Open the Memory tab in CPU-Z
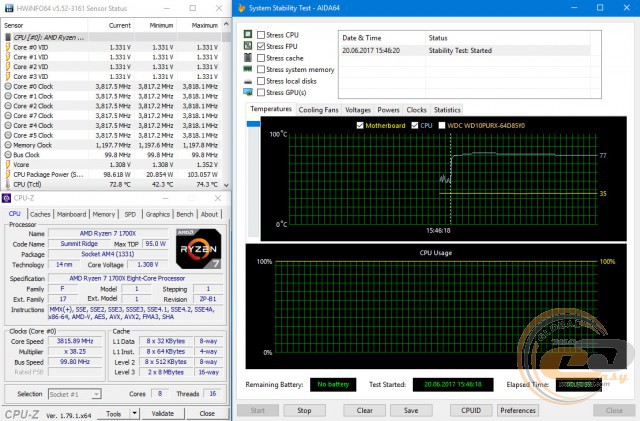 click(x=104, y=214)
